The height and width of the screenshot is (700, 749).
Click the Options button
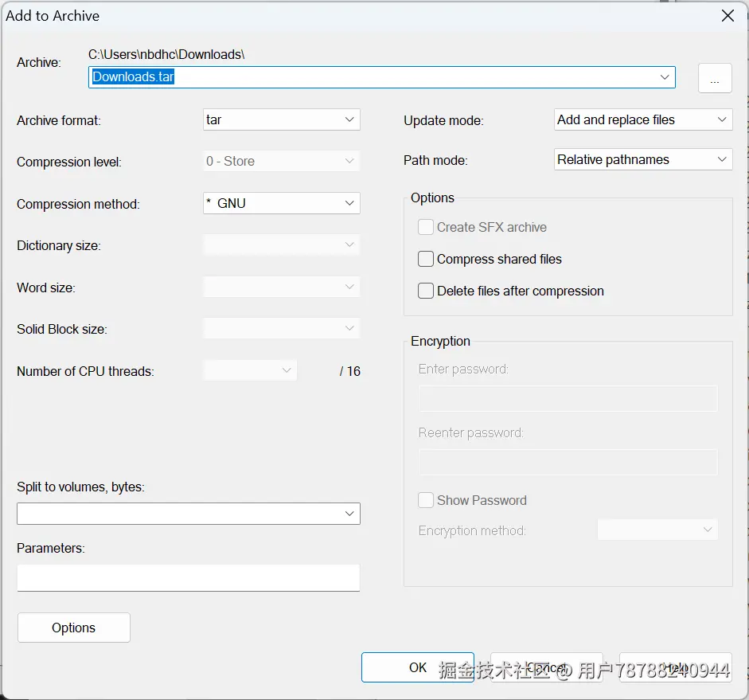tap(73, 628)
